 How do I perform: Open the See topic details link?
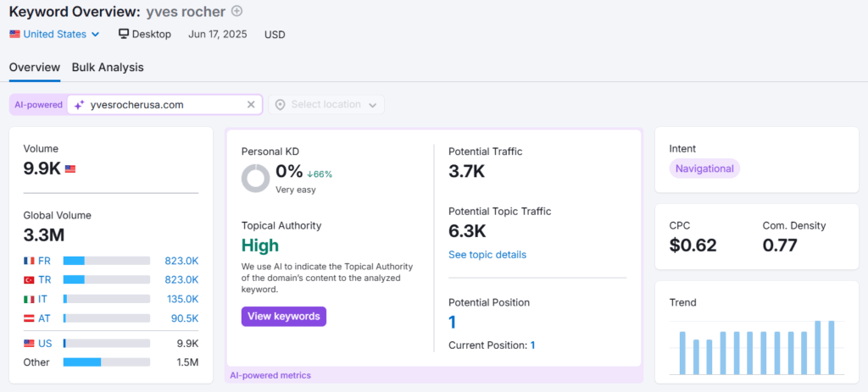487,255
